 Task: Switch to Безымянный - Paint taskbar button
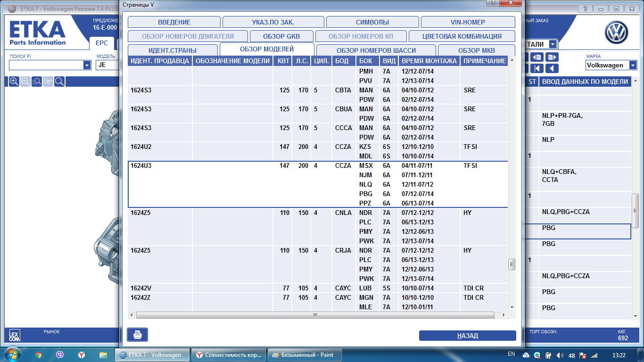pos(305,355)
